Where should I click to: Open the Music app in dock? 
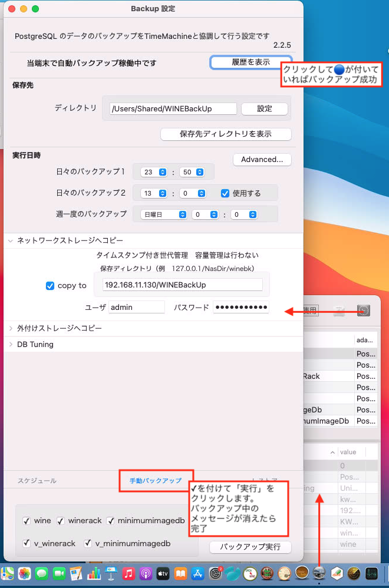129,573
